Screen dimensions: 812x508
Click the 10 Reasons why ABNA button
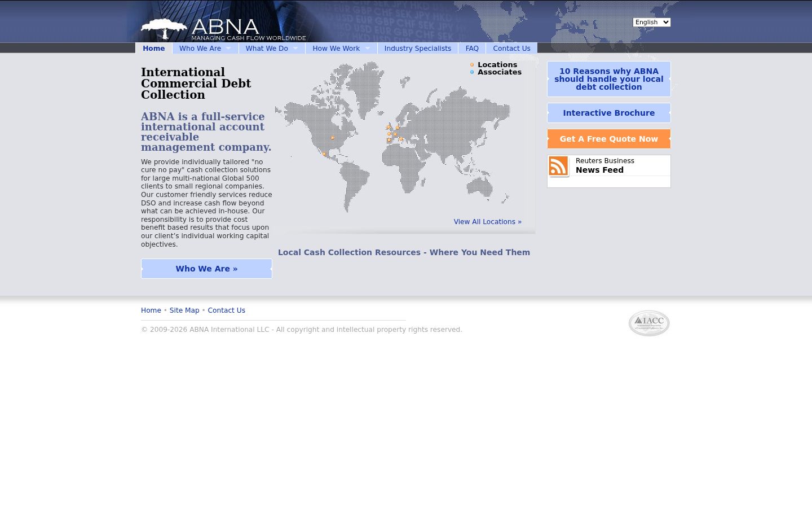pos(609,79)
